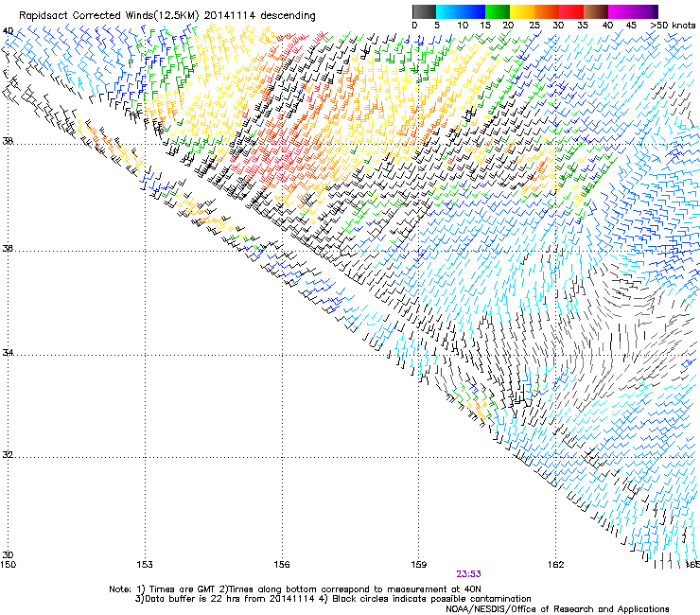Click legend tick label '40' knots
700x615 pixels.
(607, 25)
